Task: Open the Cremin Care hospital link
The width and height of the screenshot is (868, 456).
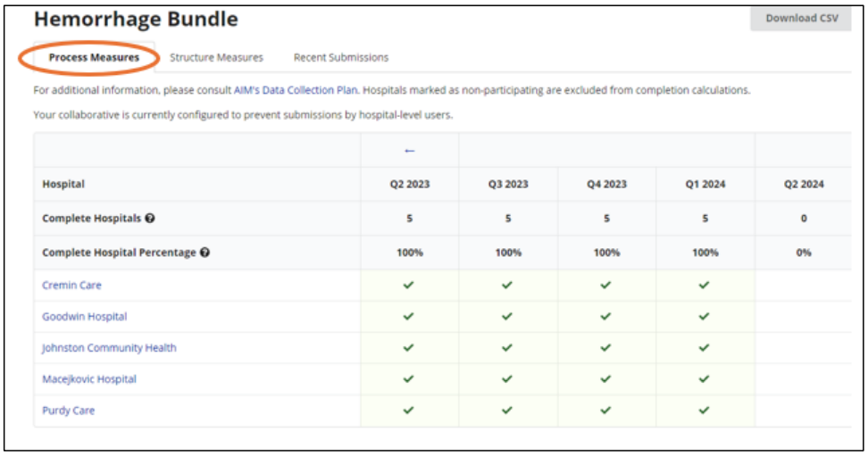Action: 71,286
